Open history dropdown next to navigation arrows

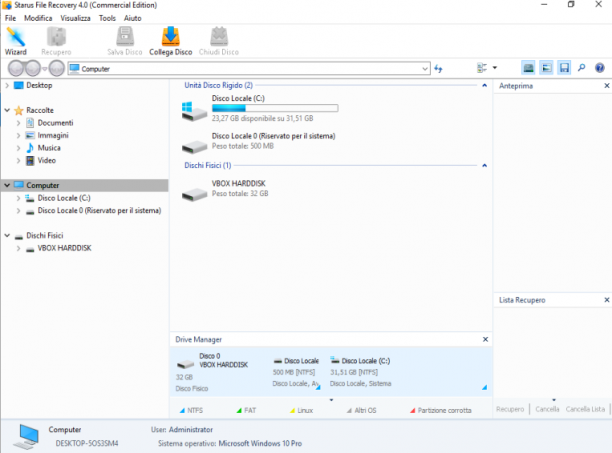click(45, 69)
